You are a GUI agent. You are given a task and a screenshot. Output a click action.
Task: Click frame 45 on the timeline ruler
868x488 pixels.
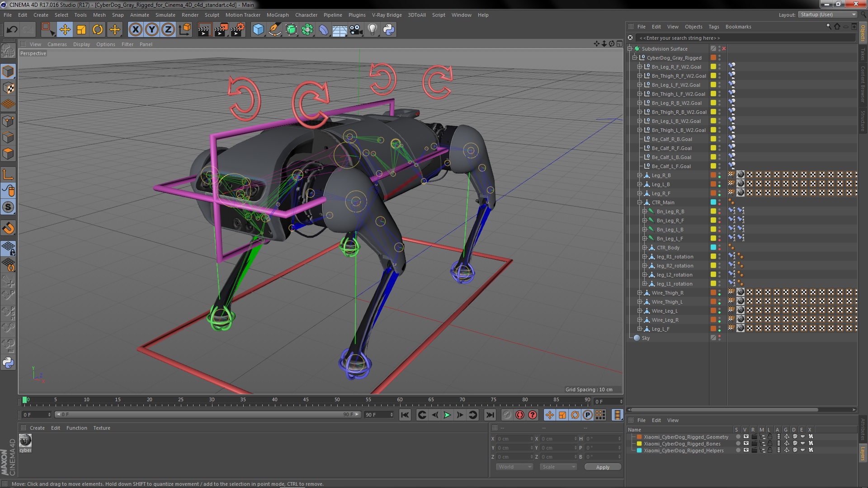point(306,400)
